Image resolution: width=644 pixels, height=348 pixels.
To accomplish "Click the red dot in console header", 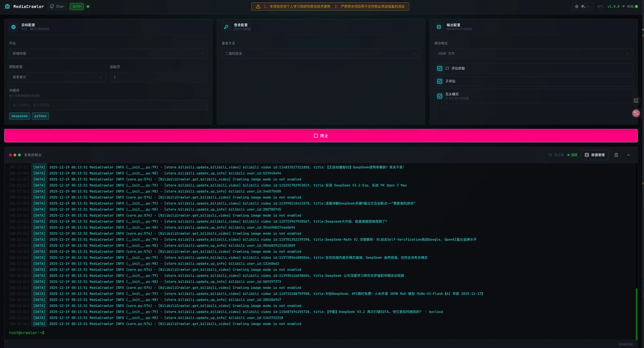I will click(10, 155).
